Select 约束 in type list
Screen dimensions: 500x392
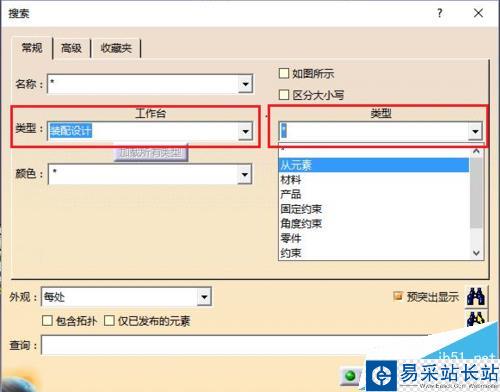pyautogui.click(x=374, y=253)
